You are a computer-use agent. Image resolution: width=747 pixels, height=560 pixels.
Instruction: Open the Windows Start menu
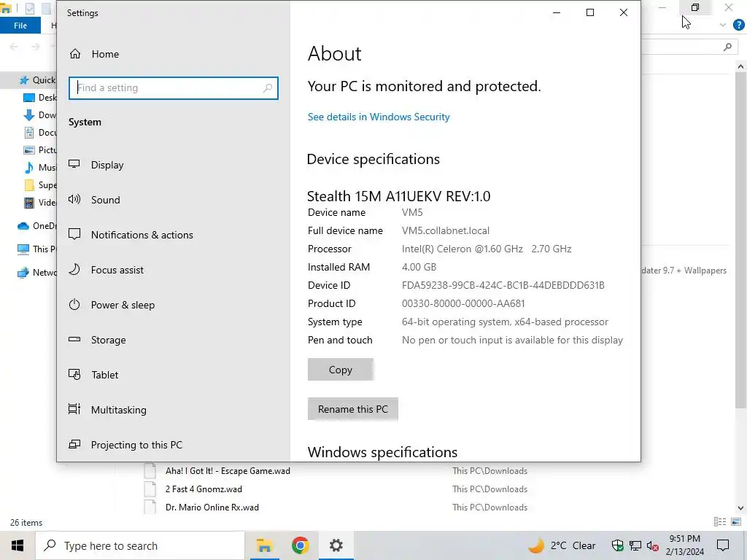coord(18,545)
